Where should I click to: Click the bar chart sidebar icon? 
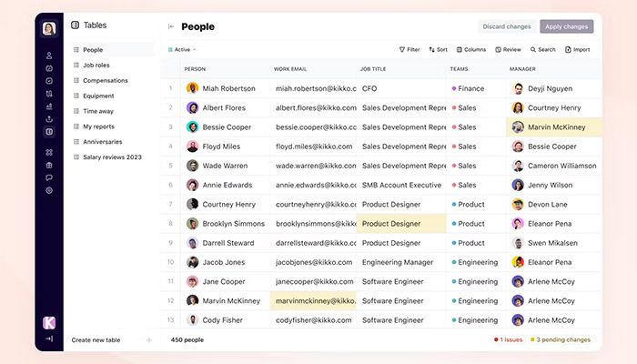tap(49, 106)
